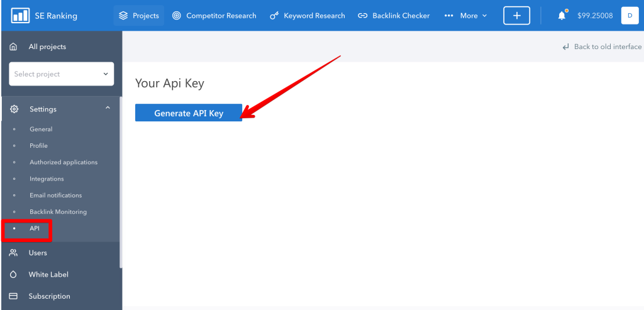Click the White Label droplet icon

coord(13,274)
